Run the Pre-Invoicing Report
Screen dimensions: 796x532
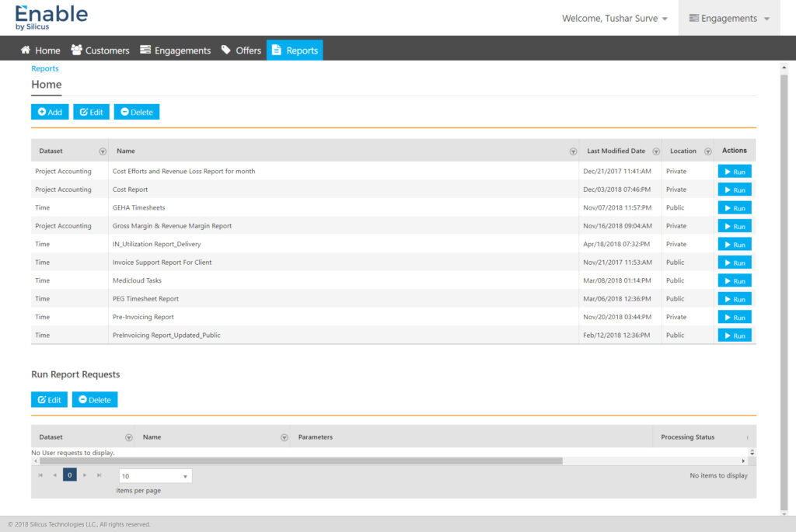pyautogui.click(x=735, y=318)
